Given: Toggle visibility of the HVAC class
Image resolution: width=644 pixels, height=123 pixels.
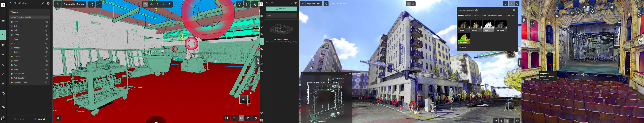Looking at the screenshot, I should click(x=47, y=69).
